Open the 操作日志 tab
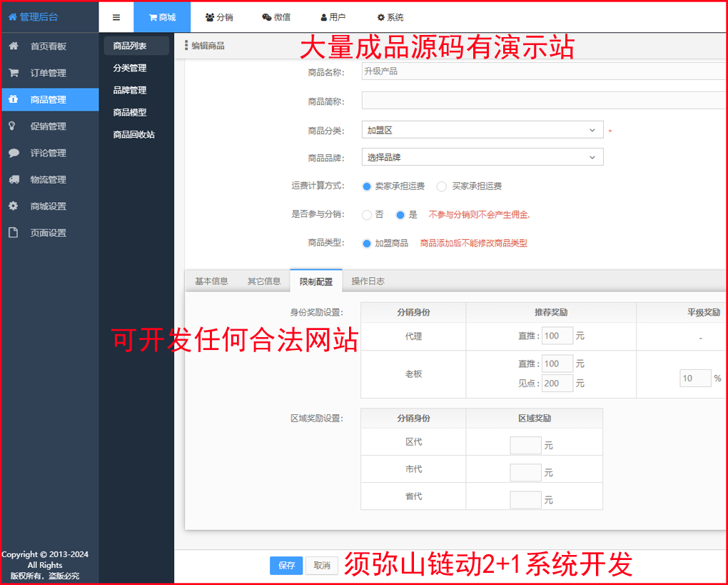728x585 pixels. (x=368, y=281)
